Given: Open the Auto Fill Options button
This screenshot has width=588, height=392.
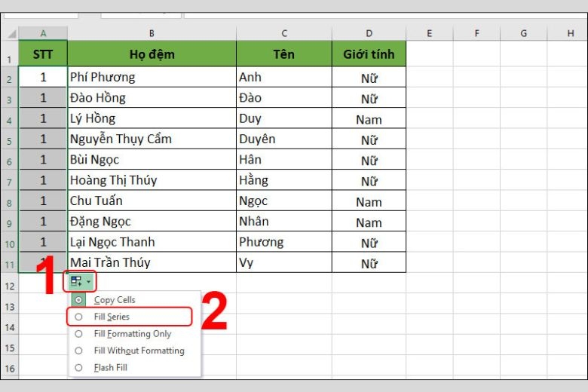Looking at the screenshot, I should pos(80,281).
